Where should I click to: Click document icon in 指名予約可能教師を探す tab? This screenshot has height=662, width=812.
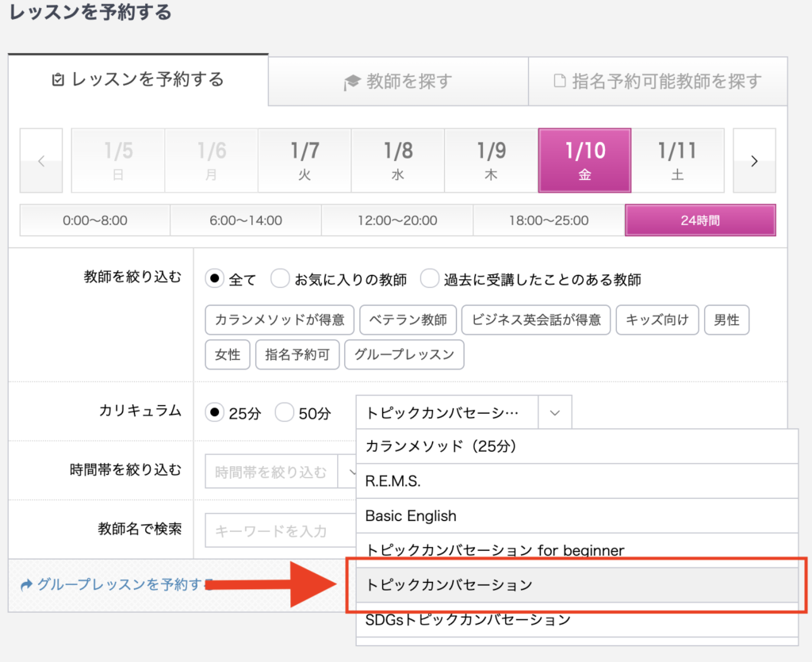click(x=559, y=81)
